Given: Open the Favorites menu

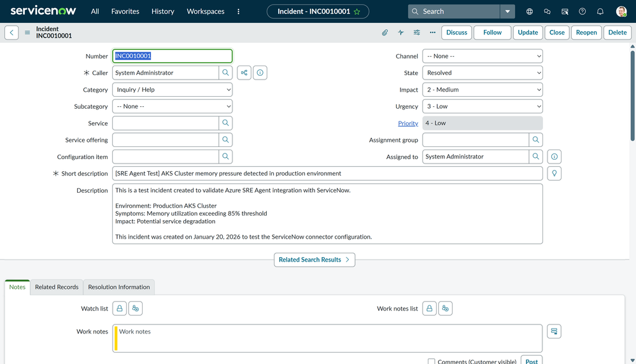Looking at the screenshot, I should point(125,11).
